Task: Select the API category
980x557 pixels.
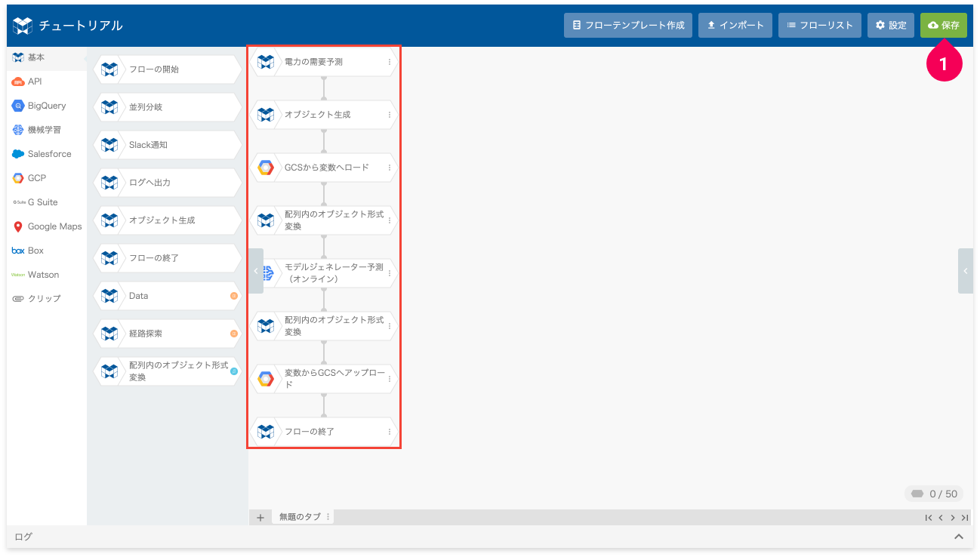Action: pyautogui.click(x=47, y=82)
